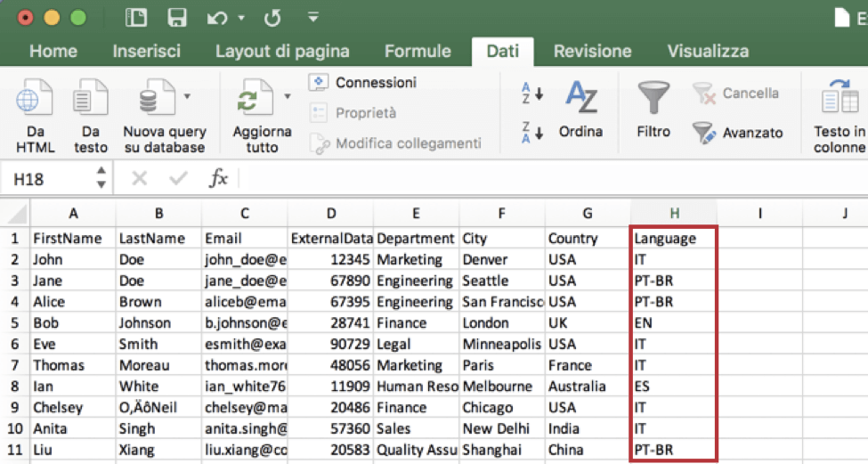The width and height of the screenshot is (868, 464).
Task: Click the Filtro funnel icon
Action: (x=653, y=98)
